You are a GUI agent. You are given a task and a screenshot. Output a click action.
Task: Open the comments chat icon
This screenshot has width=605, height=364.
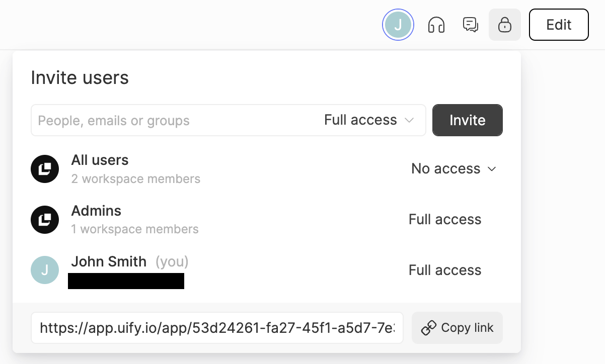coord(470,25)
